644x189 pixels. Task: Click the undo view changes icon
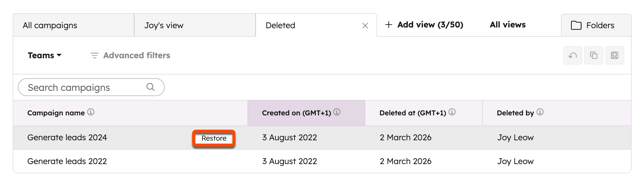(x=572, y=56)
